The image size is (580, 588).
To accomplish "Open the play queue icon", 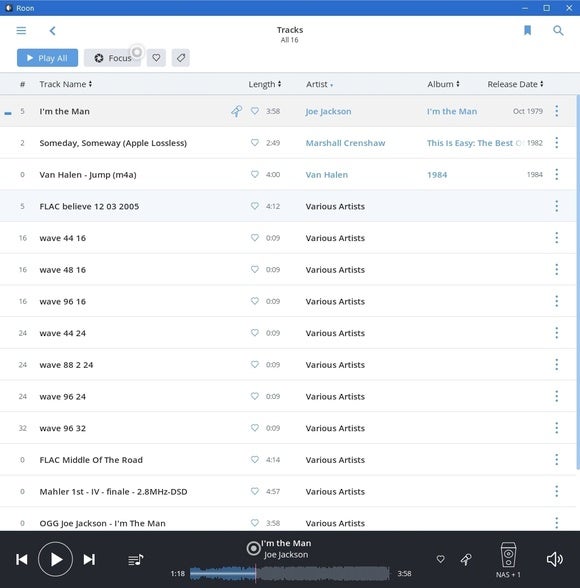I will coord(136,560).
